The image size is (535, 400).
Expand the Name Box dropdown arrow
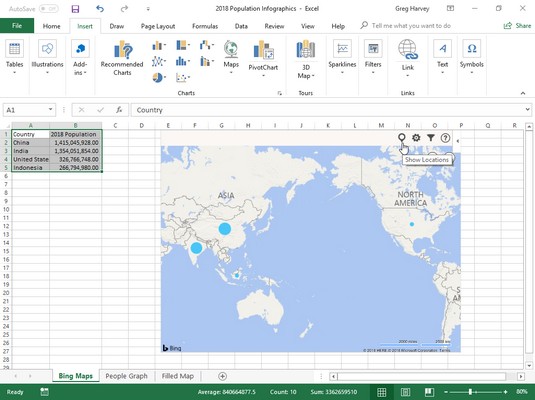coord(50,110)
